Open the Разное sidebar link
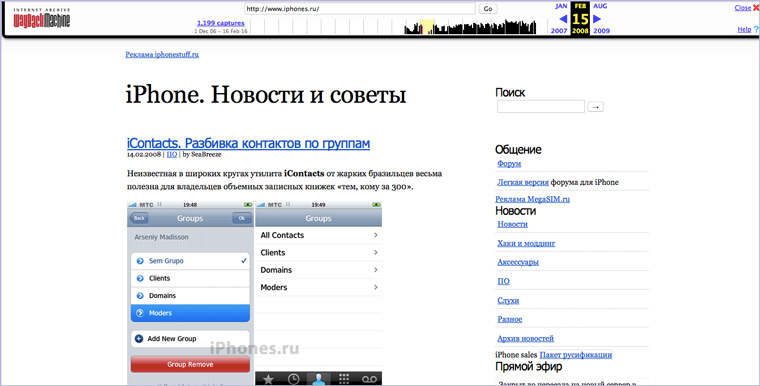 tap(509, 320)
